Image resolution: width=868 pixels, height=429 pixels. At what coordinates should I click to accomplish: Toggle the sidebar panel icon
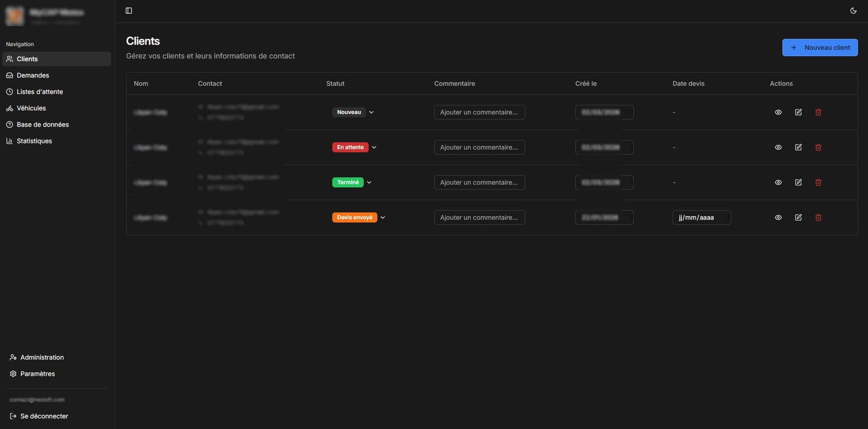click(x=129, y=11)
